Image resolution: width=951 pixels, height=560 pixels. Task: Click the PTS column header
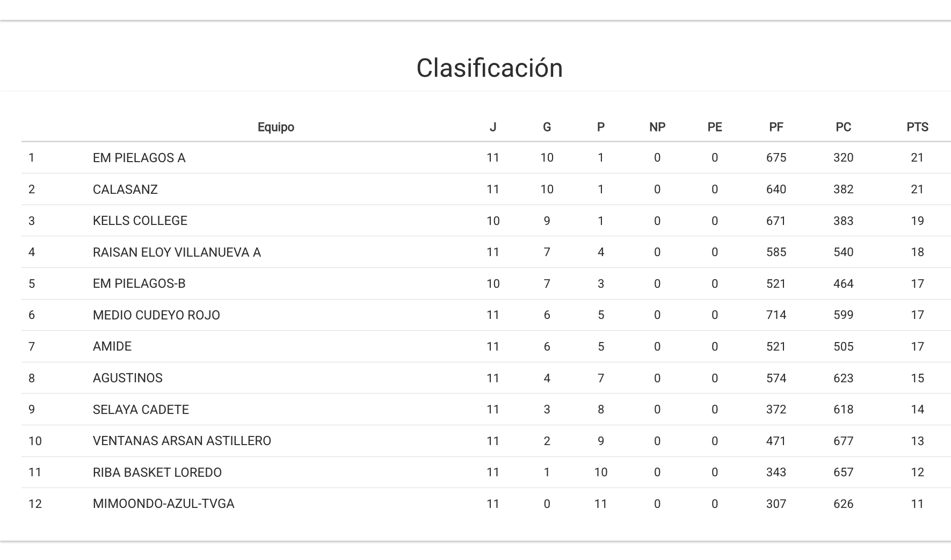click(x=917, y=127)
